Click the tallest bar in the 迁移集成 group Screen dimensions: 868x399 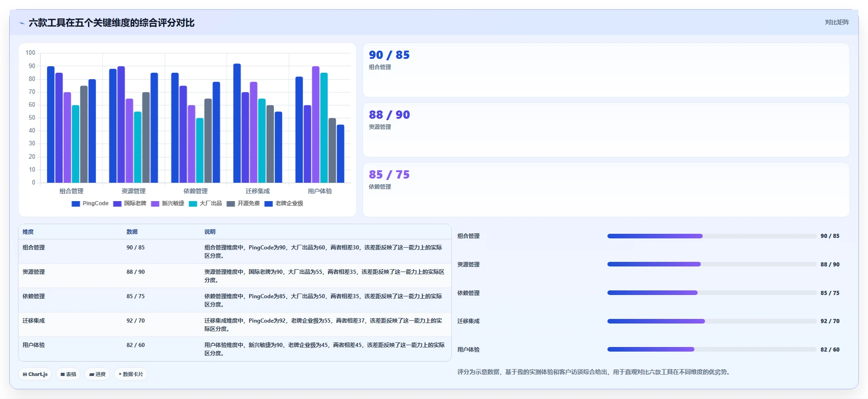pyautogui.click(x=237, y=123)
